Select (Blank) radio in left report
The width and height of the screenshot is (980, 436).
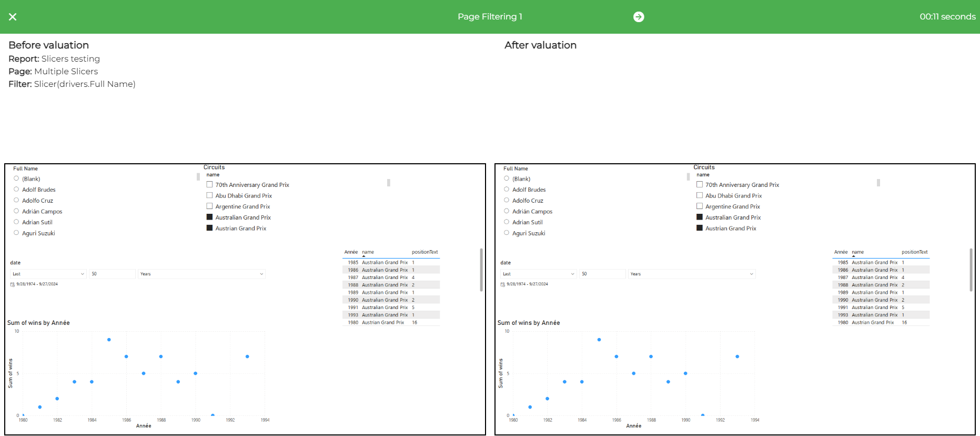pos(16,179)
